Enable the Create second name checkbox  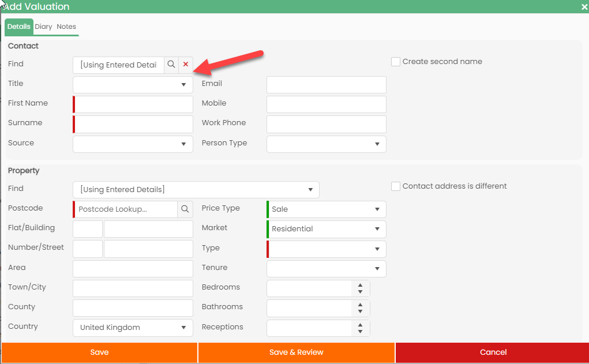[x=396, y=62]
